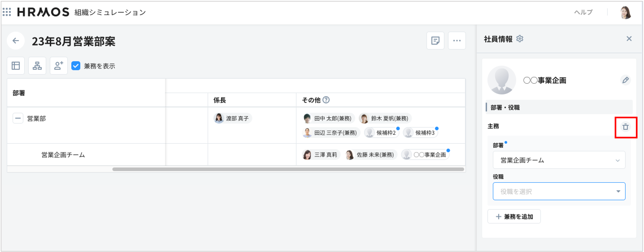The image size is (644, 252).
Task: Open the more options (...) menu
Action: pyautogui.click(x=457, y=41)
